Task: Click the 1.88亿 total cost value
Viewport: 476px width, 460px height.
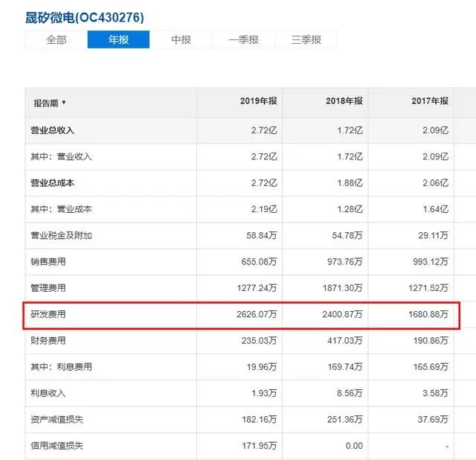Action: point(350,183)
